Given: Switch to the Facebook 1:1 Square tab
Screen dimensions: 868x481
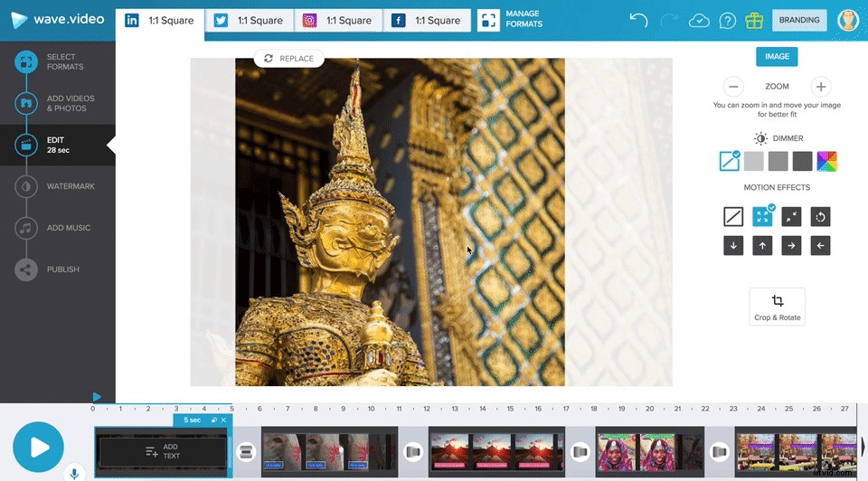Looking at the screenshot, I should coord(427,21).
